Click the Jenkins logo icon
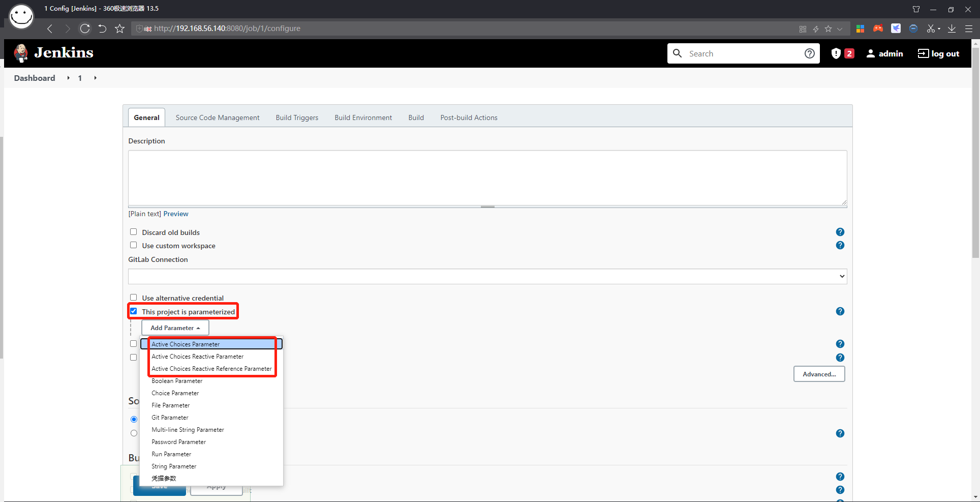The width and height of the screenshot is (980, 502). point(21,53)
